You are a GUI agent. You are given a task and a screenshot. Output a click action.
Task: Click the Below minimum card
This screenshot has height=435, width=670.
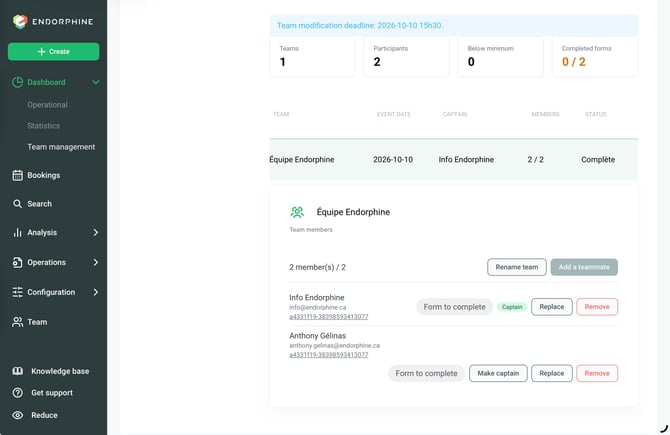(x=501, y=57)
